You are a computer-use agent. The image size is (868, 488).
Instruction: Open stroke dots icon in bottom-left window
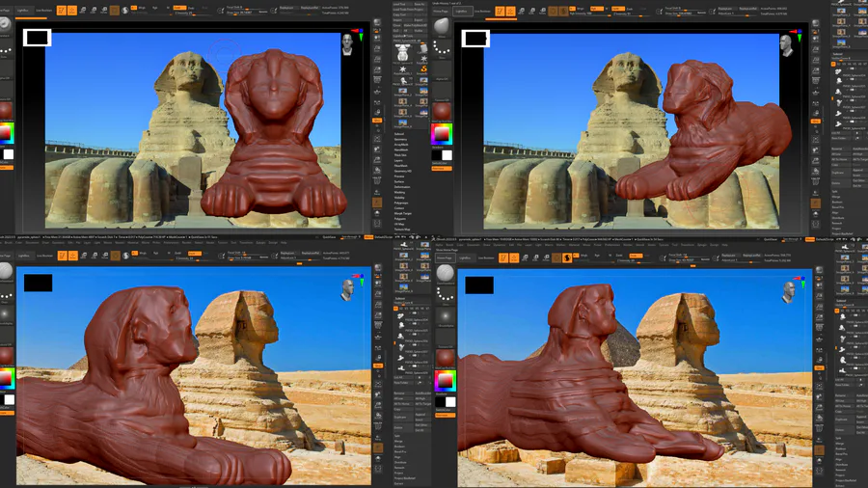6,295
